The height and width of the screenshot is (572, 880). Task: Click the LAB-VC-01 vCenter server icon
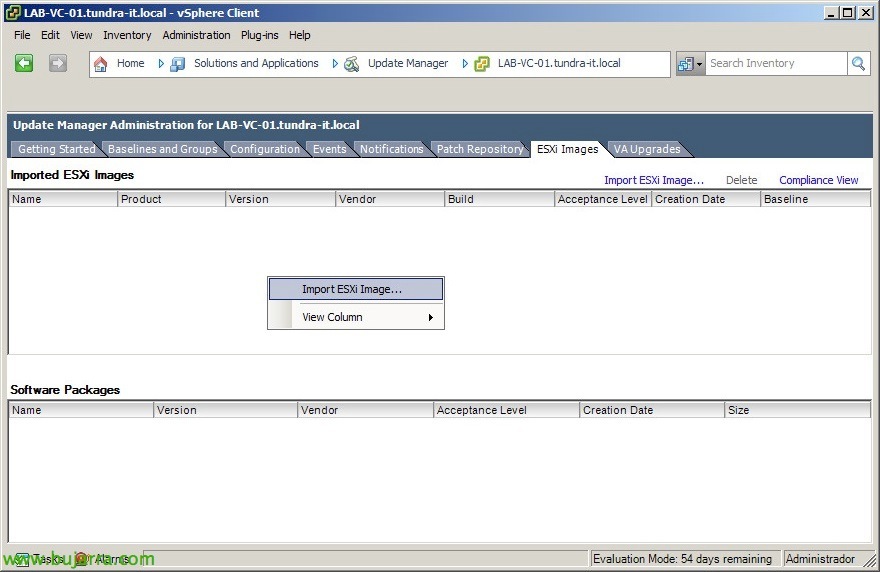482,64
